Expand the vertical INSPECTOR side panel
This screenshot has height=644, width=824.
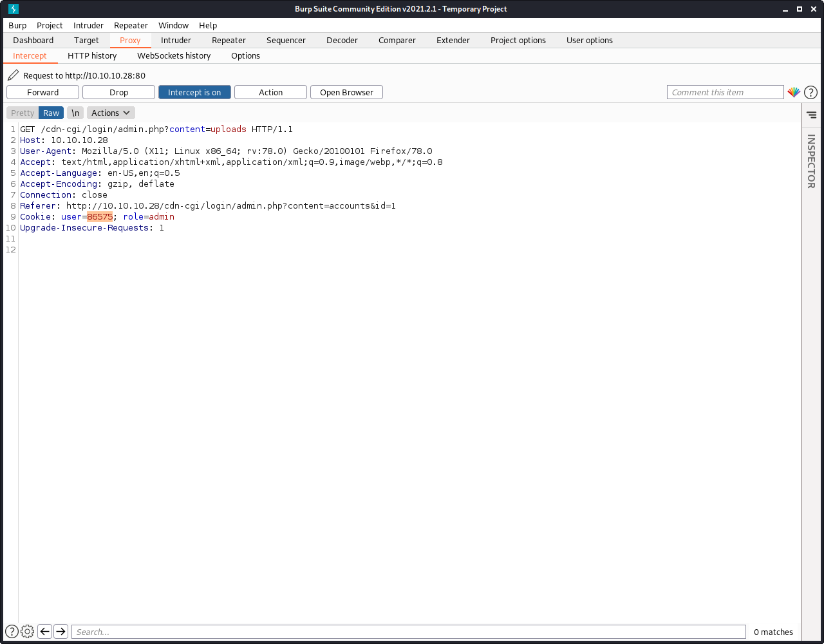(811, 161)
